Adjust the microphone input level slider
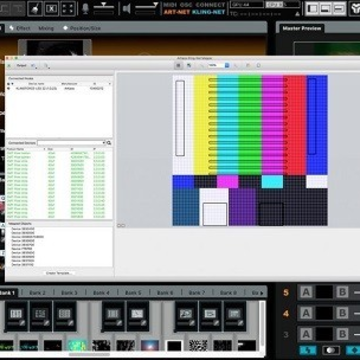 (103, 6)
